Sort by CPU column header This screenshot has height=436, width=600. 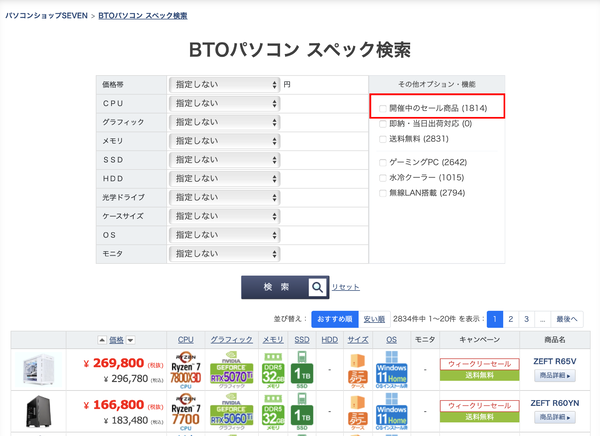point(186,340)
